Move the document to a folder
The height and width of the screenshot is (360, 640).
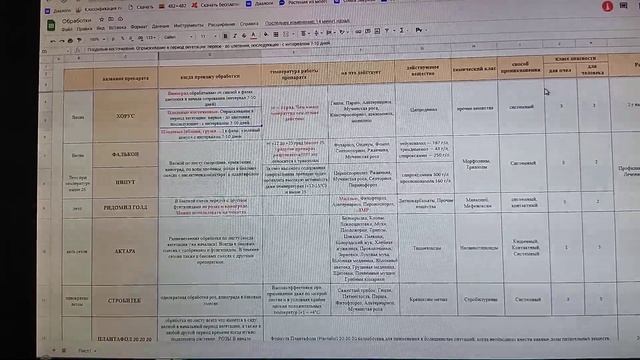(x=111, y=19)
